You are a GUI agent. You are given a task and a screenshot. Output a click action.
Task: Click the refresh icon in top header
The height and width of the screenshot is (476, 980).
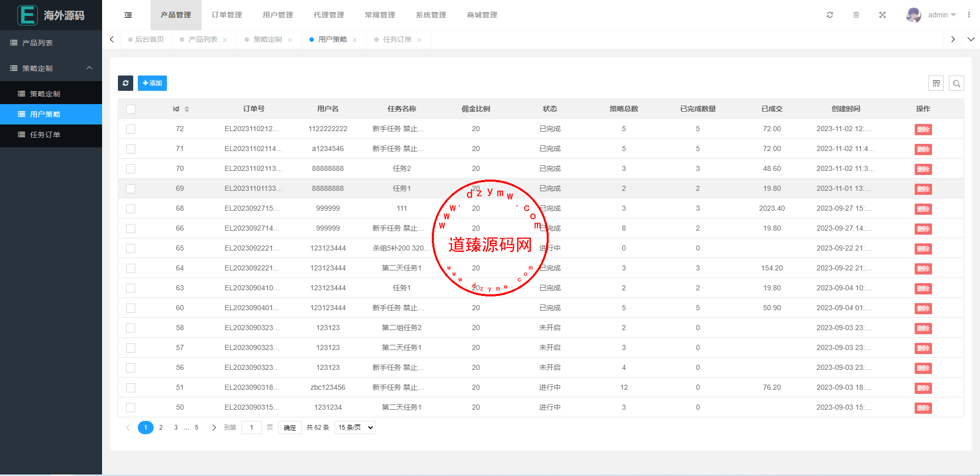830,15
